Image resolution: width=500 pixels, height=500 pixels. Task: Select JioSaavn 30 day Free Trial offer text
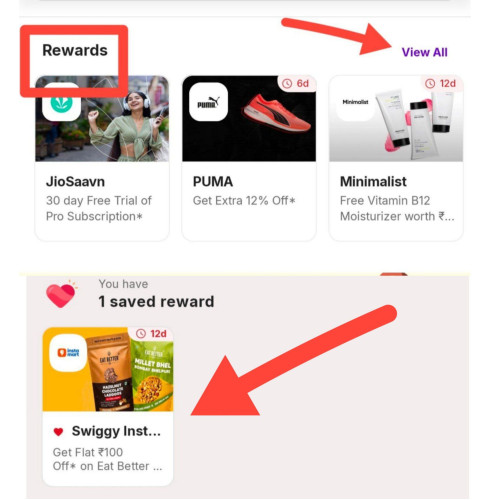[x=99, y=208]
